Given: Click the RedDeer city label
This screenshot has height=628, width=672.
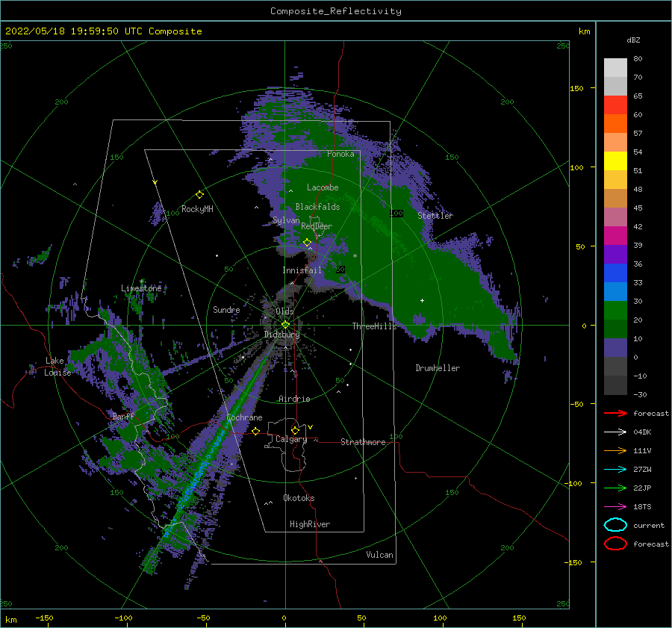Looking at the screenshot, I should [317, 226].
